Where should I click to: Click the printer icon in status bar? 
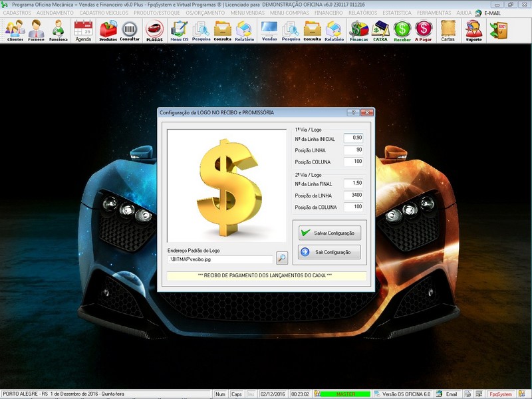coord(468,394)
